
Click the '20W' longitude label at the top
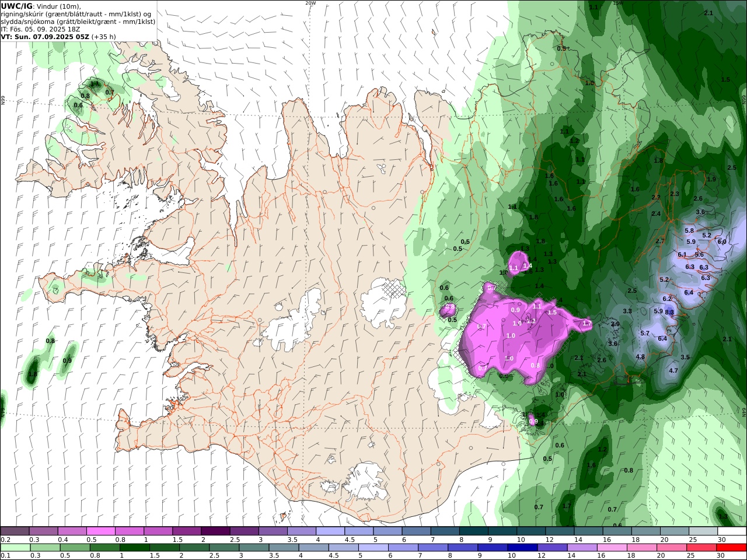(310, 3)
